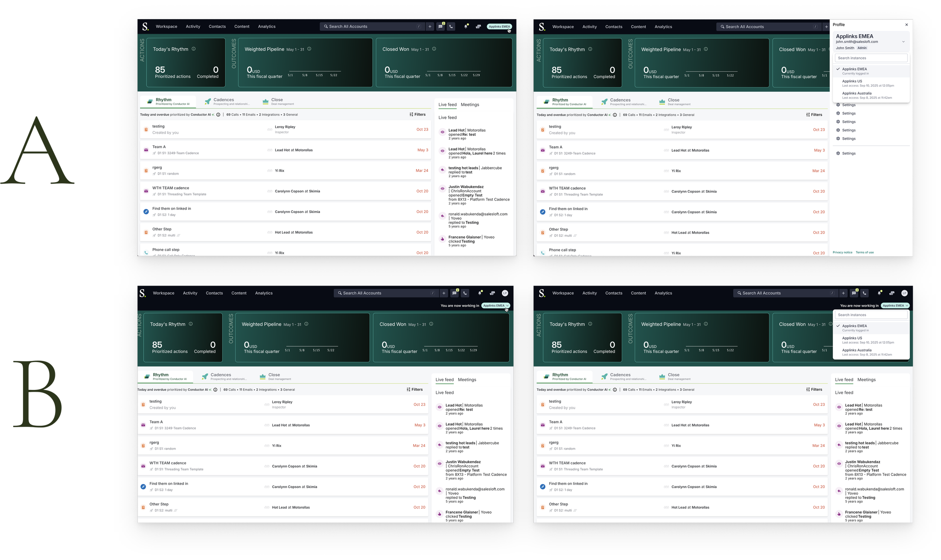
Task: Click the Search instances field in the Profile panel
Action: [x=871, y=58]
